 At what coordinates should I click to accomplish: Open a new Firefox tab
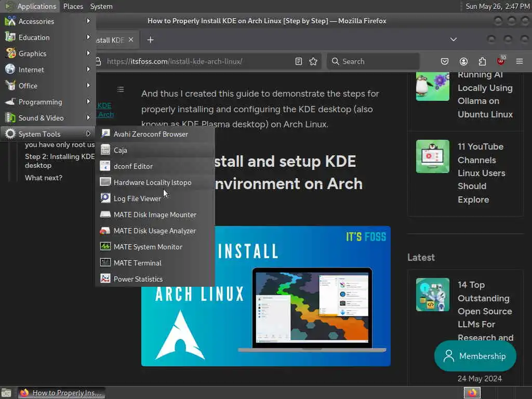150,39
